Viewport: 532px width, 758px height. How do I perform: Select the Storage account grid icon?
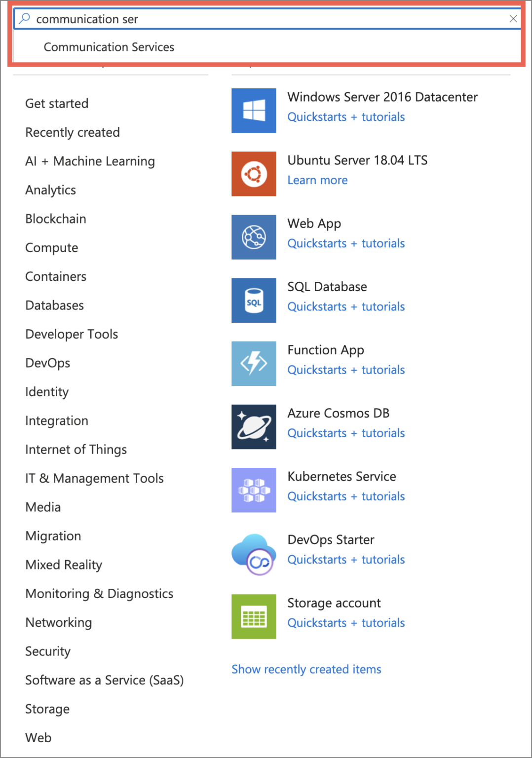point(254,616)
